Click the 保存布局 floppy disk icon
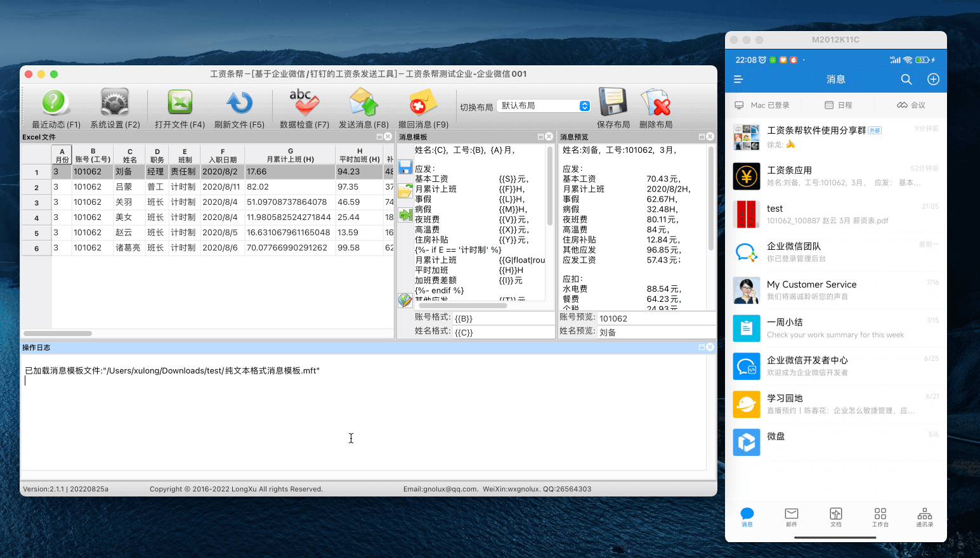Viewport: 980px width, 558px height. tap(613, 102)
